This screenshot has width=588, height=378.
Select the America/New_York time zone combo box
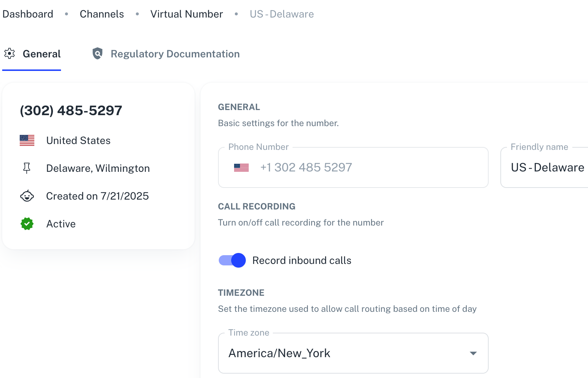(353, 353)
